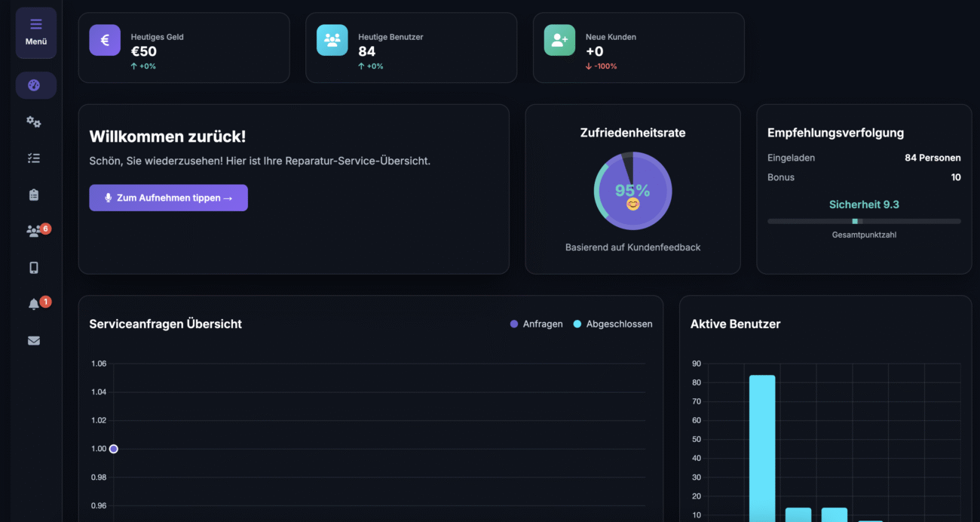Screen dimensions: 980x522
Task: Click the euro icon on Heutiges Geld card
Action: point(105,40)
